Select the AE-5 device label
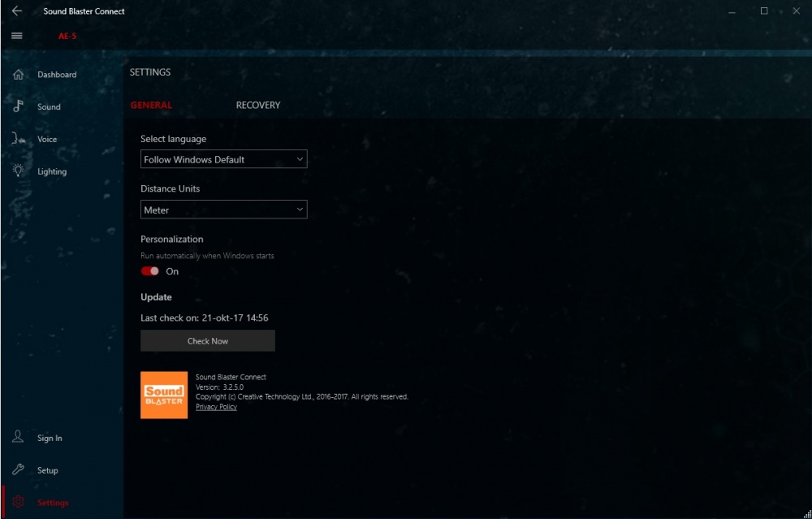The width and height of the screenshot is (812, 519). tap(67, 36)
